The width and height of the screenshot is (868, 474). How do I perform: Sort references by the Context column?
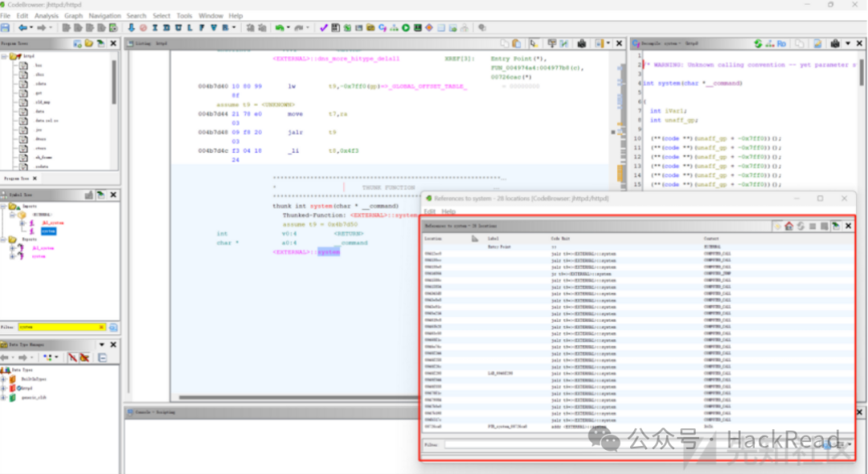(x=711, y=239)
